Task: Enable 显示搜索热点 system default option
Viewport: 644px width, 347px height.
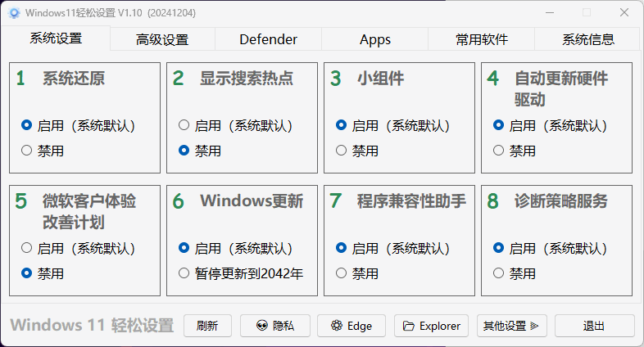Action: 184,126
